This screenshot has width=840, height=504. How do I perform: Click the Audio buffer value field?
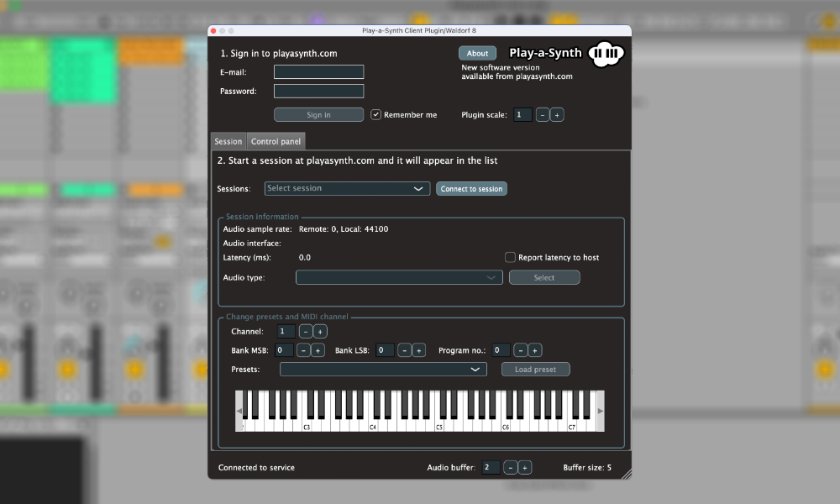coord(491,468)
